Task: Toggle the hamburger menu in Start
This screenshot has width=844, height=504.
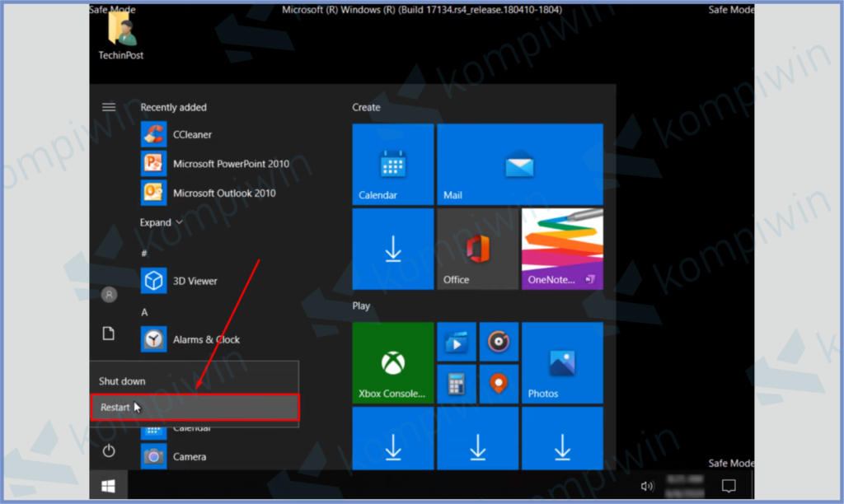Action: point(109,107)
